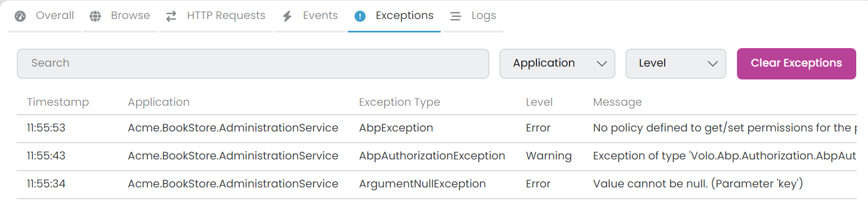
Task: Select the 11:55:53 timestamp cell
Action: click(x=46, y=128)
